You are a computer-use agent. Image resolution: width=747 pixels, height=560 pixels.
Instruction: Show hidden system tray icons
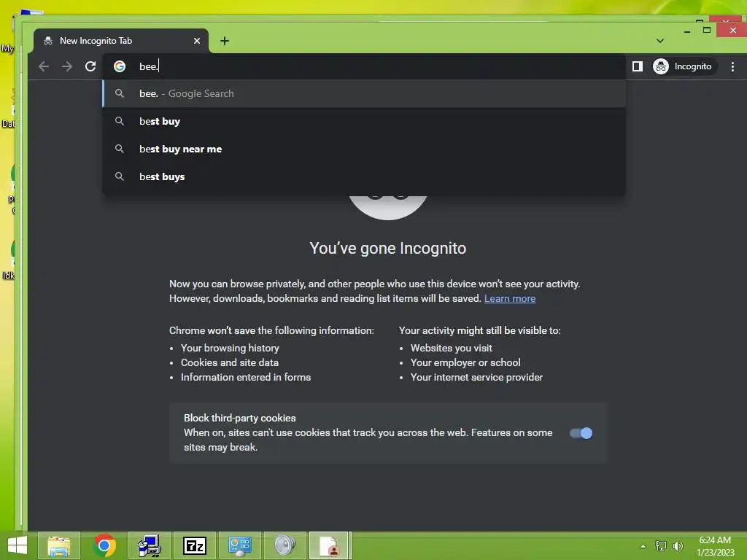point(643,546)
